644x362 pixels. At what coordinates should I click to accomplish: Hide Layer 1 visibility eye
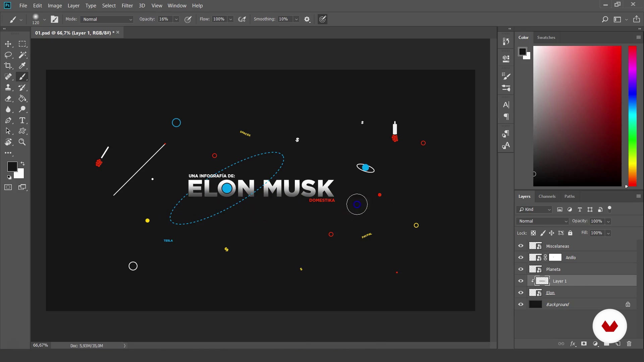tap(521, 281)
